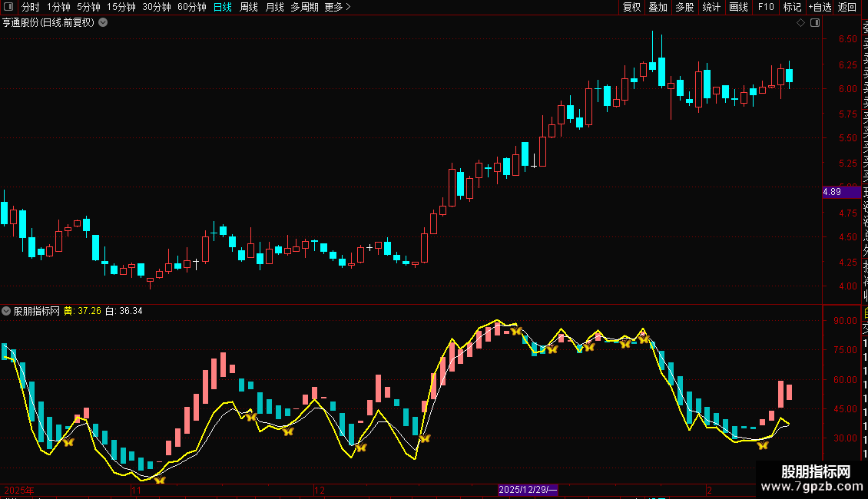The image size is (868, 499).
Task: Click the 45.00 indicator axis label
Action: coord(845,409)
